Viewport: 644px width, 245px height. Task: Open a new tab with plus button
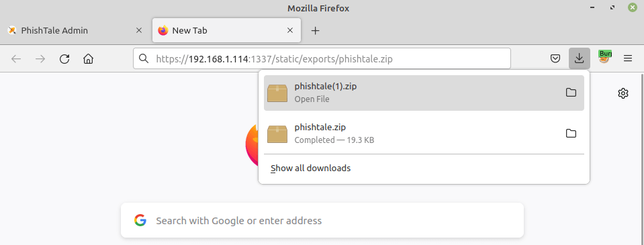click(x=315, y=30)
